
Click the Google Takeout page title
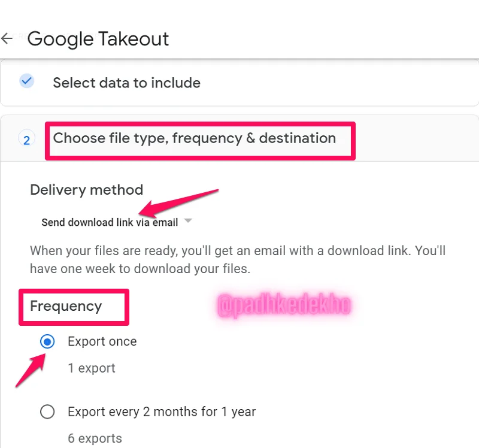tap(98, 39)
